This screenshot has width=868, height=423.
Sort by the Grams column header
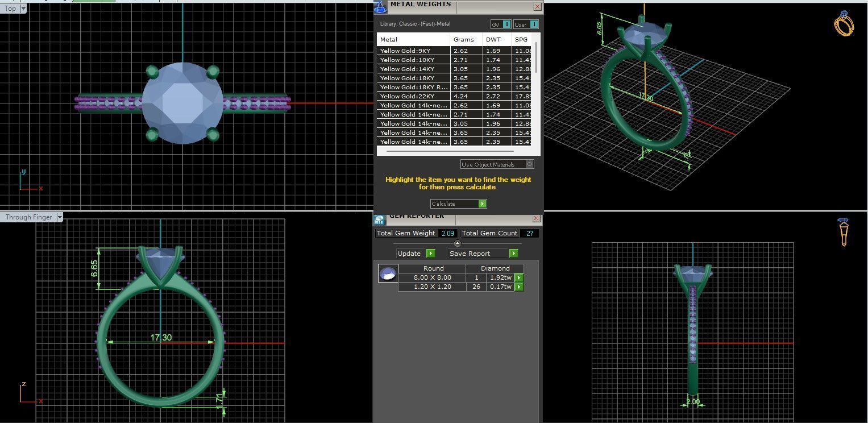click(466, 40)
